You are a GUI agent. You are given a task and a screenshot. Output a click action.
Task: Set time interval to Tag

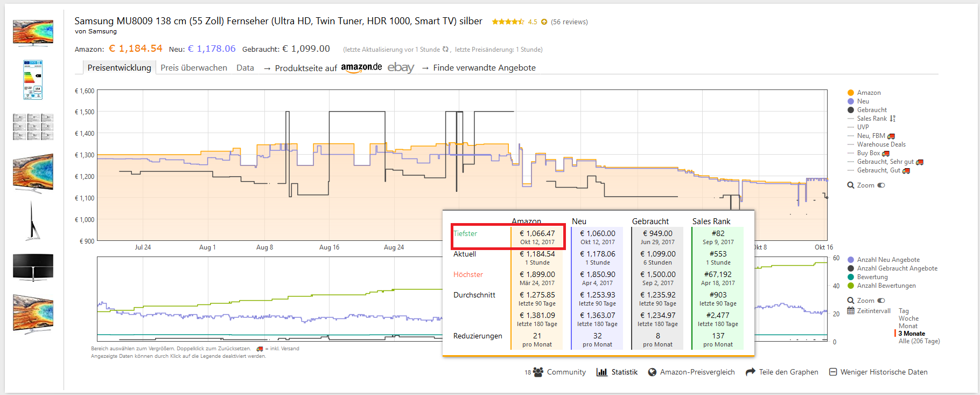(904, 311)
